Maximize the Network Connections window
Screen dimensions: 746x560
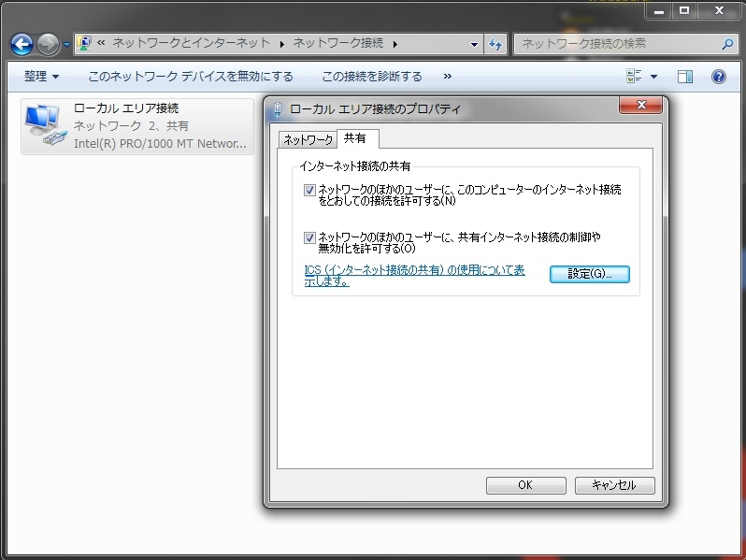[684, 10]
